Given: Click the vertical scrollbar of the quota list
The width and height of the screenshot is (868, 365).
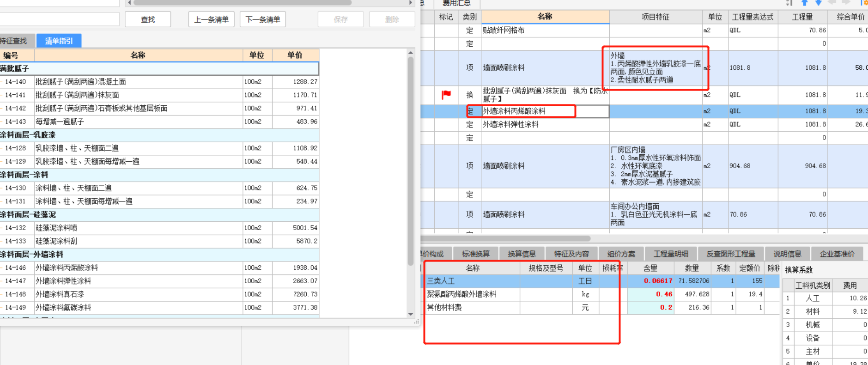Looking at the screenshot, I should [411, 162].
